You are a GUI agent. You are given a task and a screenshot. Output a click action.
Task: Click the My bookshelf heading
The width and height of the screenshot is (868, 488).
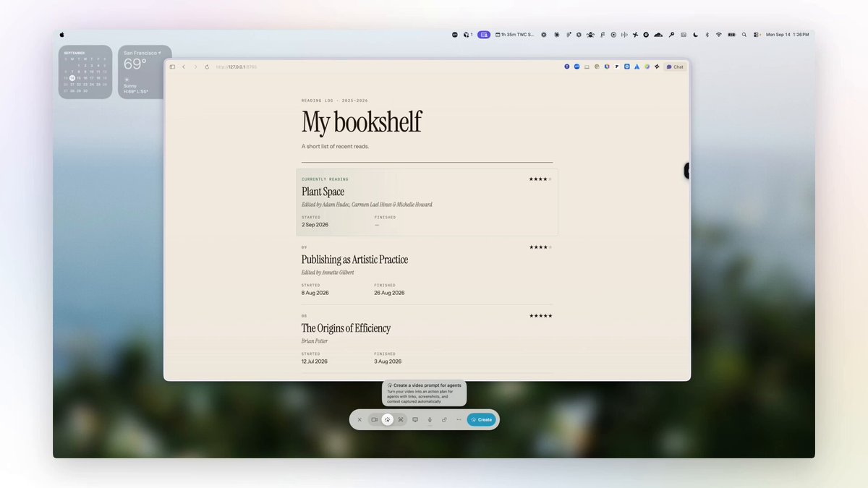361,121
